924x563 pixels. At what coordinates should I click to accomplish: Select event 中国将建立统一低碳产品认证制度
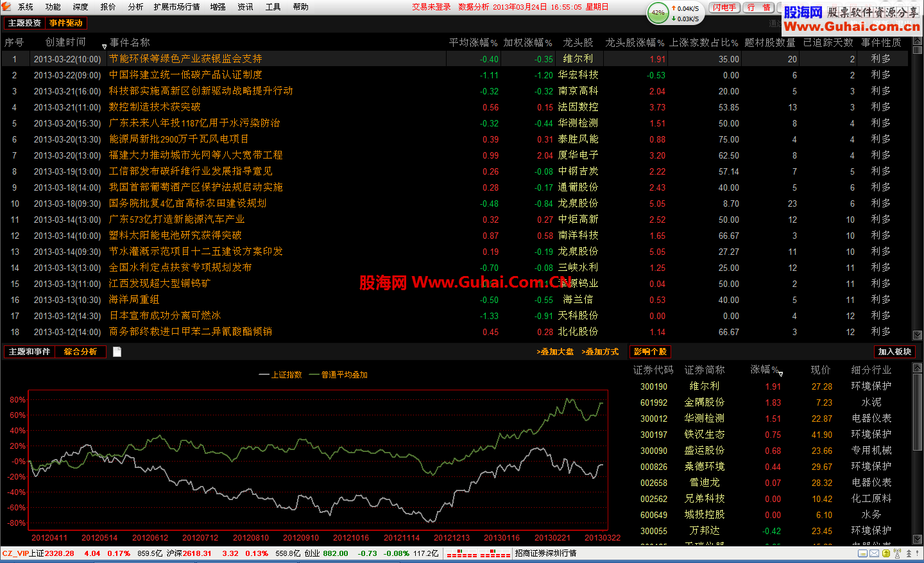[x=185, y=74]
